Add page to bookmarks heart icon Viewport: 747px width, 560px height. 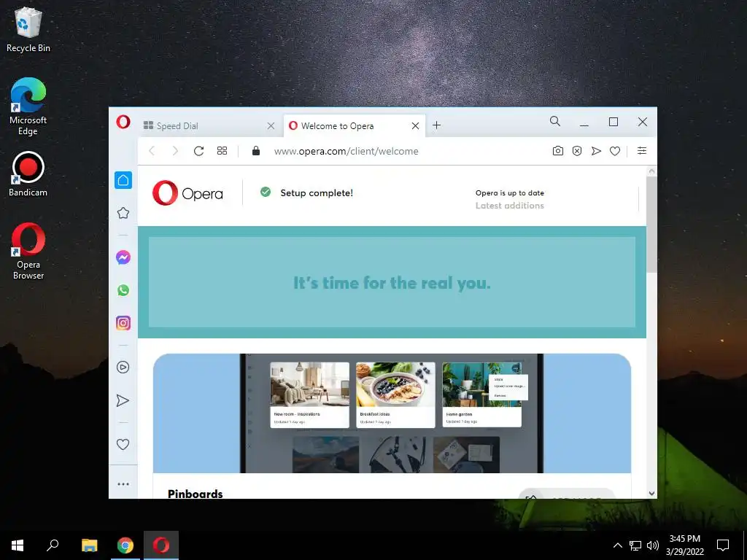[615, 151]
